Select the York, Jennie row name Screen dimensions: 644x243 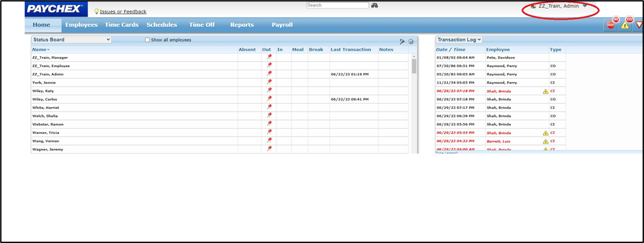point(43,83)
